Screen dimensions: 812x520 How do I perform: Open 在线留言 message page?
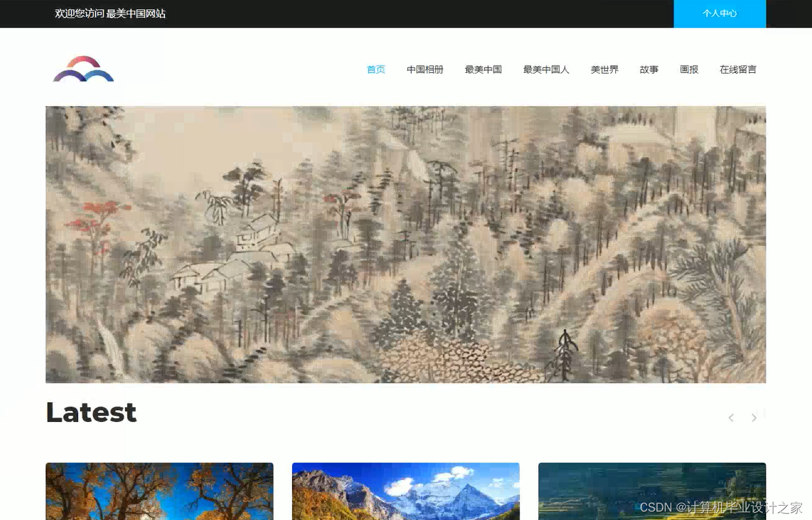738,70
